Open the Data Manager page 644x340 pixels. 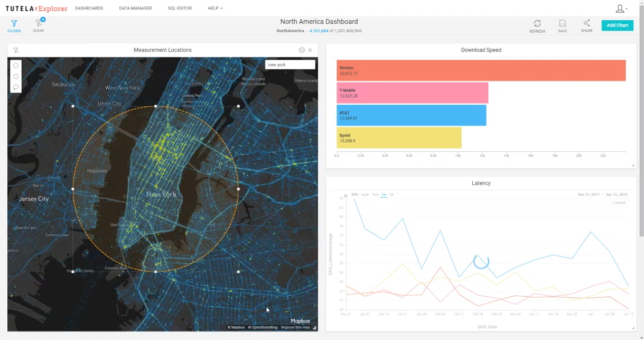(x=135, y=8)
